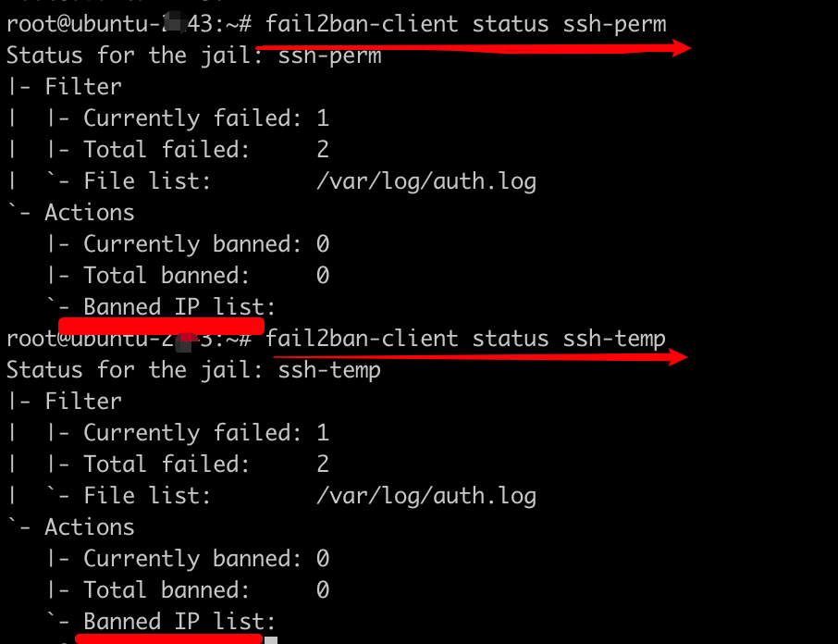
Task: Click the terminal cursor block at the bottom
Action: [x=271, y=639]
